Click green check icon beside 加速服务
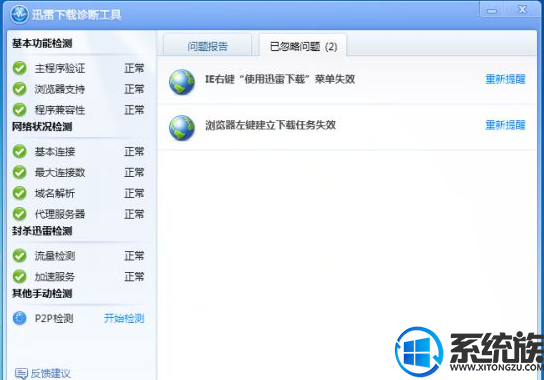Viewport: 544px width, 380px height. 20,277
